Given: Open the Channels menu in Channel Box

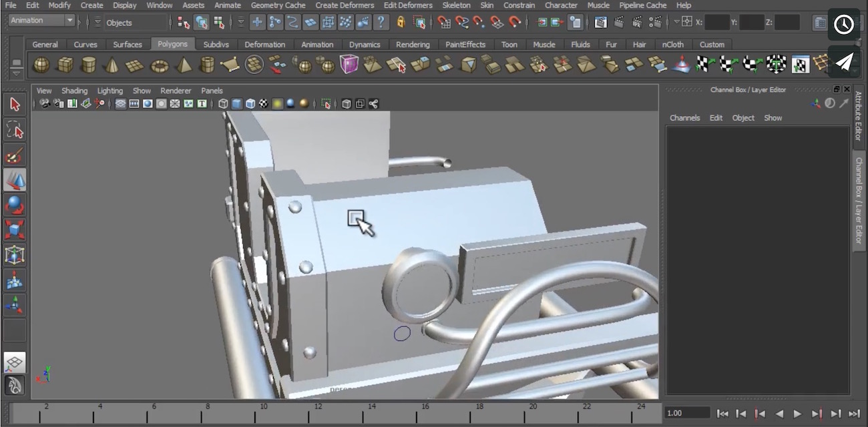Looking at the screenshot, I should 684,118.
